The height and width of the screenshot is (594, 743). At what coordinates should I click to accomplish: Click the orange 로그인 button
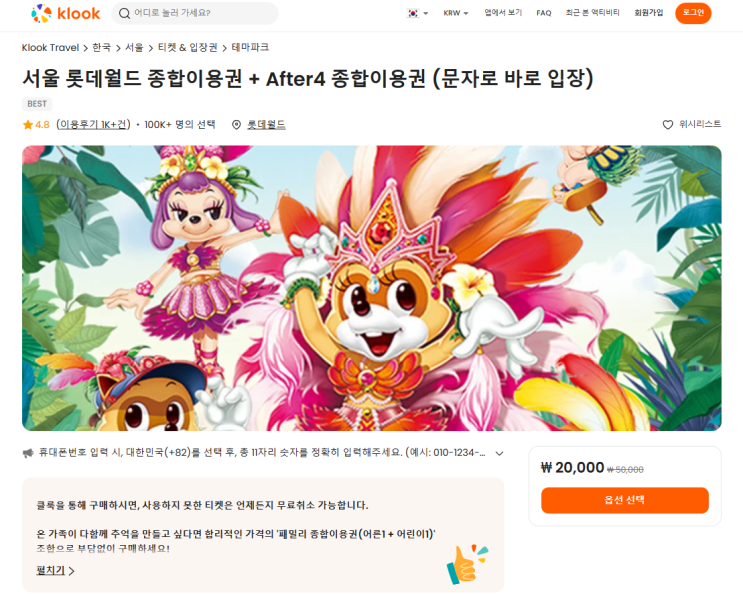tap(693, 13)
